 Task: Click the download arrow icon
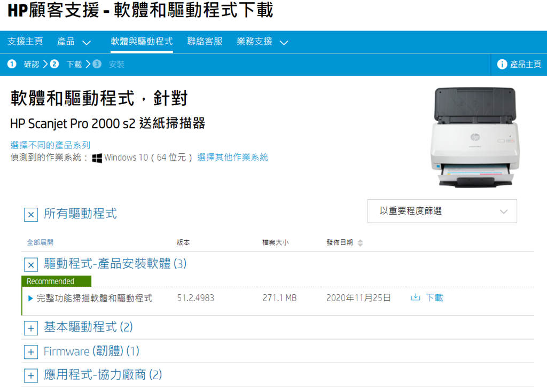point(416,297)
